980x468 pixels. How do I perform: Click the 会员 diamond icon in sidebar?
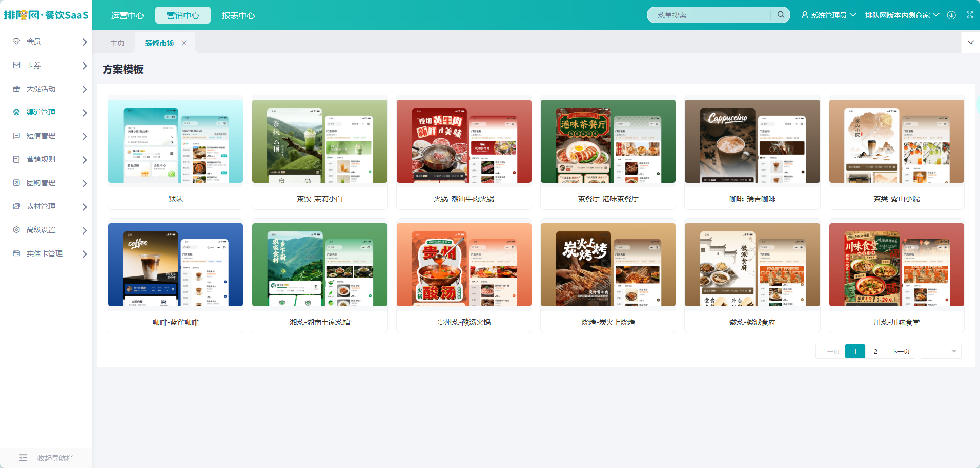coord(16,41)
